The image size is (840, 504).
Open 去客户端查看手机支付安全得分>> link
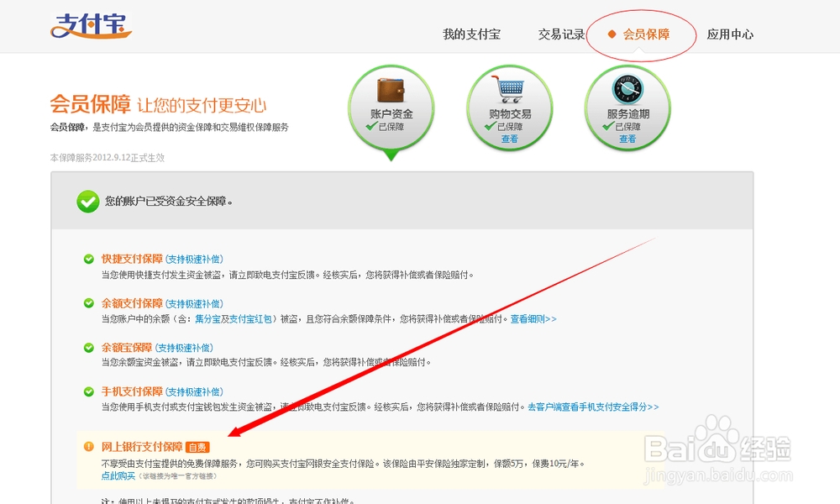[593, 407]
